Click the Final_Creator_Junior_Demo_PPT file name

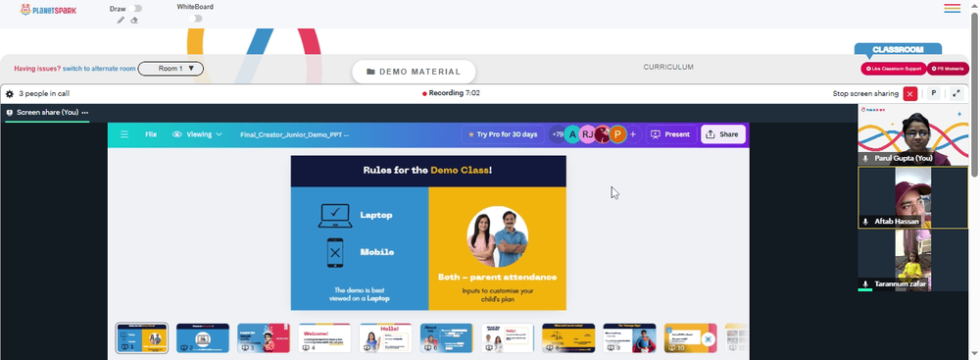point(294,134)
